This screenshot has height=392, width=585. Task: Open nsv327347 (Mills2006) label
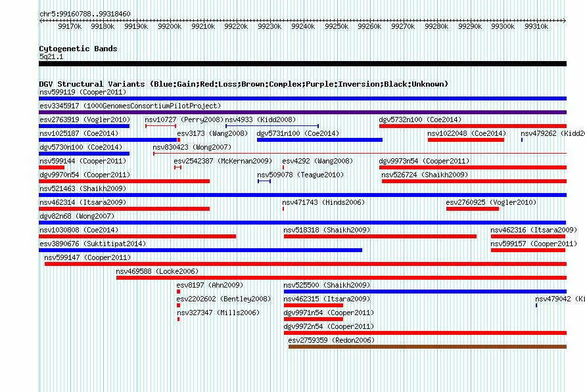[218, 313]
